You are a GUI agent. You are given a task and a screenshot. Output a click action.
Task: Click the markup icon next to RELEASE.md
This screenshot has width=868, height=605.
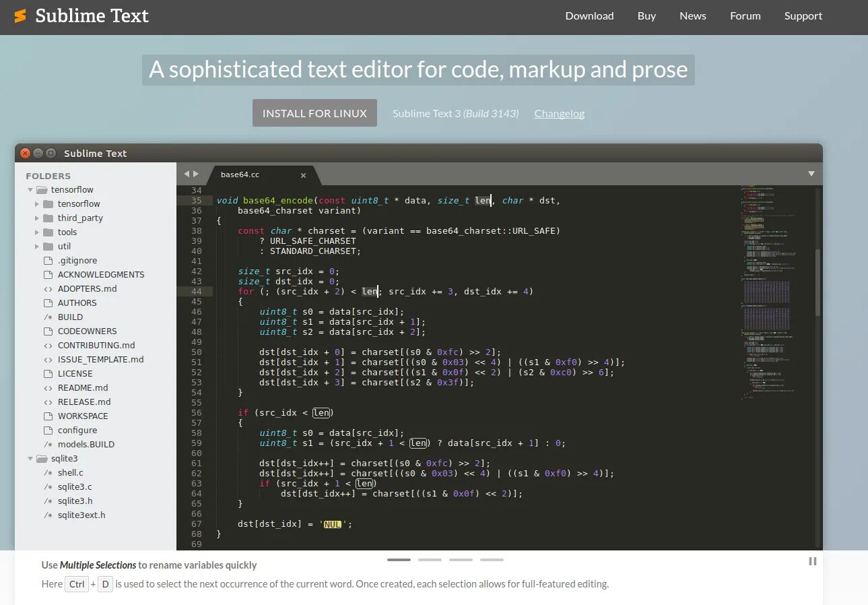pos(48,402)
